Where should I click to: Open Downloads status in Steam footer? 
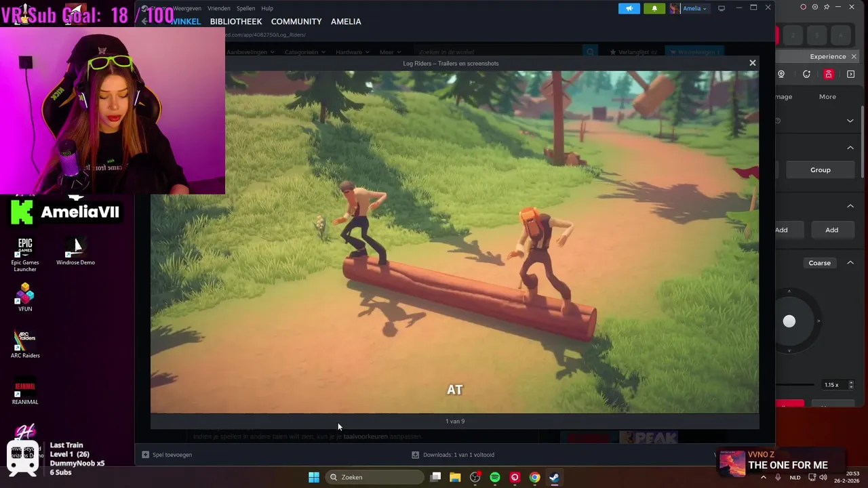(453, 455)
